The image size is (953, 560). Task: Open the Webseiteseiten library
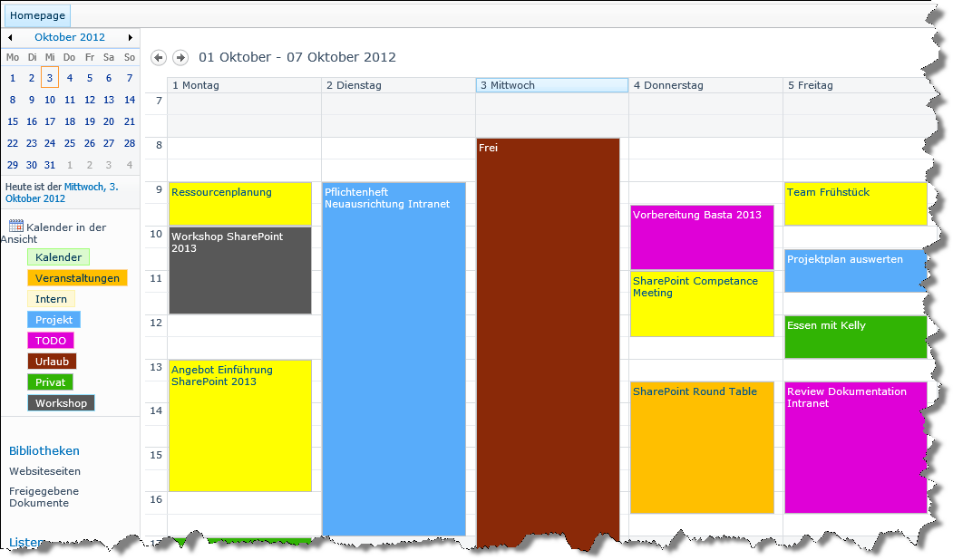coord(44,470)
